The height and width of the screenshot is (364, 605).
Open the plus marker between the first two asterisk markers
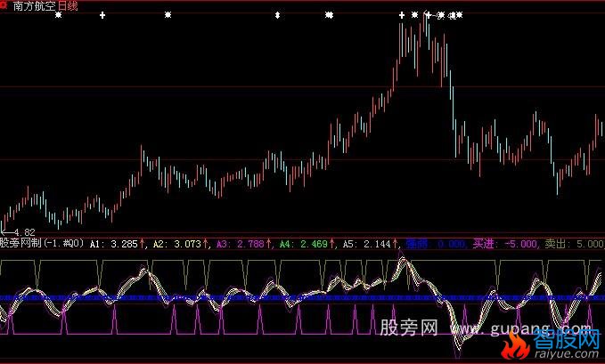(102, 15)
